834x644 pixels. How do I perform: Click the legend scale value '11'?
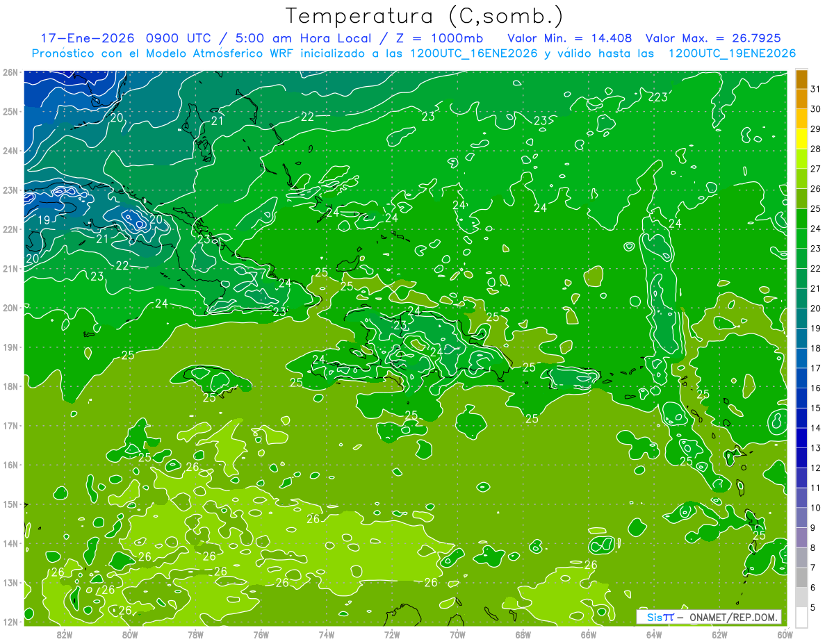point(816,488)
